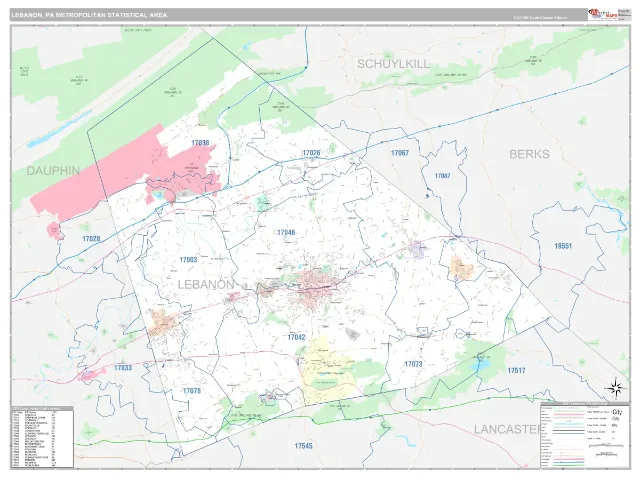The width and height of the screenshot is (640, 480).
Task: Click the Market Maps logo
Action: pos(602,14)
